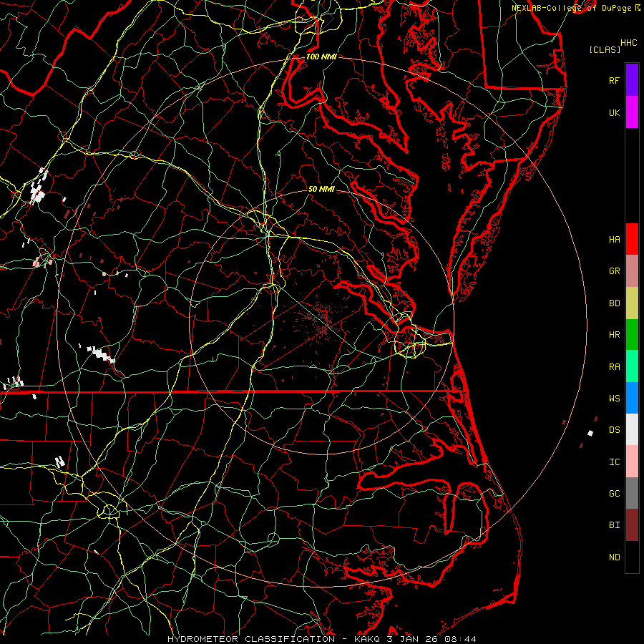Screen dimensions: 644x644
Task: Click the GC gray legend swatch
Action: (632, 493)
